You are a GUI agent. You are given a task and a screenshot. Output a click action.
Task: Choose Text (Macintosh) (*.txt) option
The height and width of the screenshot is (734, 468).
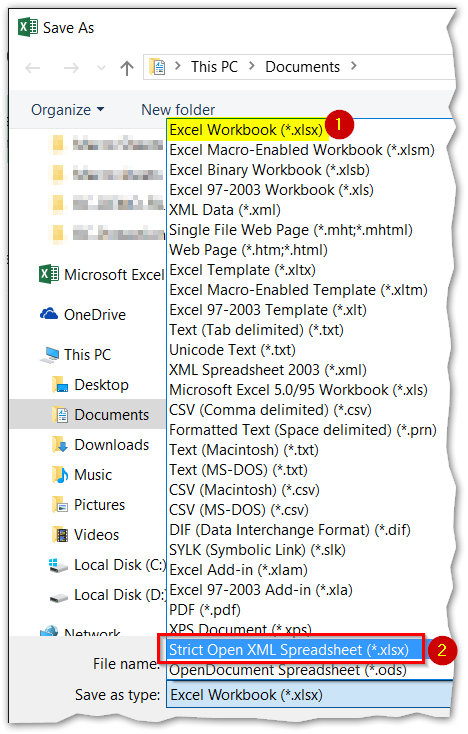244,449
